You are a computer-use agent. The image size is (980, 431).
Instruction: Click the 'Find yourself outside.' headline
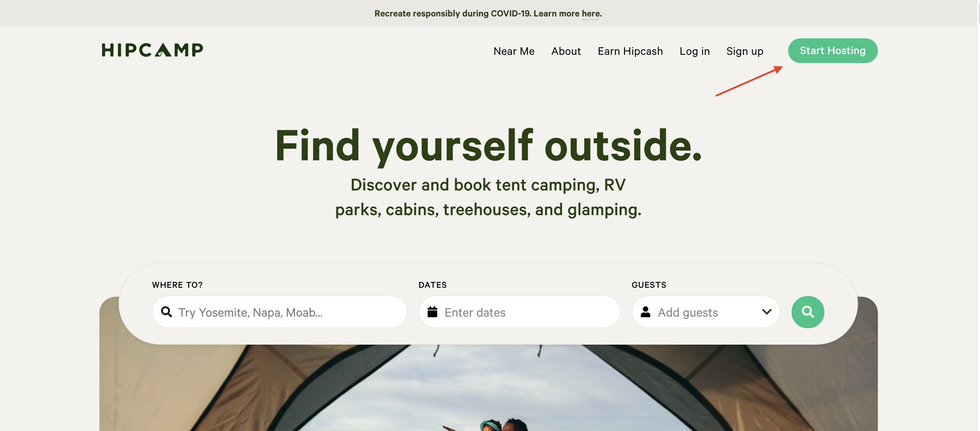(488, 145)
